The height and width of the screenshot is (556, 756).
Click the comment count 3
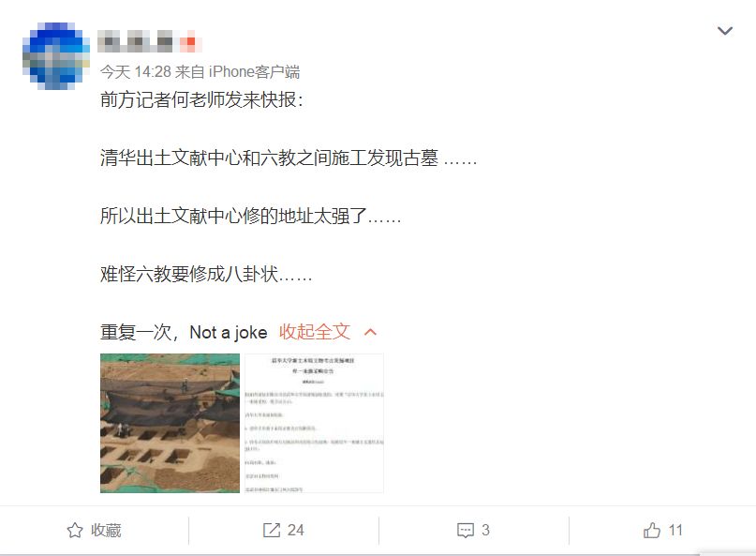pos(485,530)
